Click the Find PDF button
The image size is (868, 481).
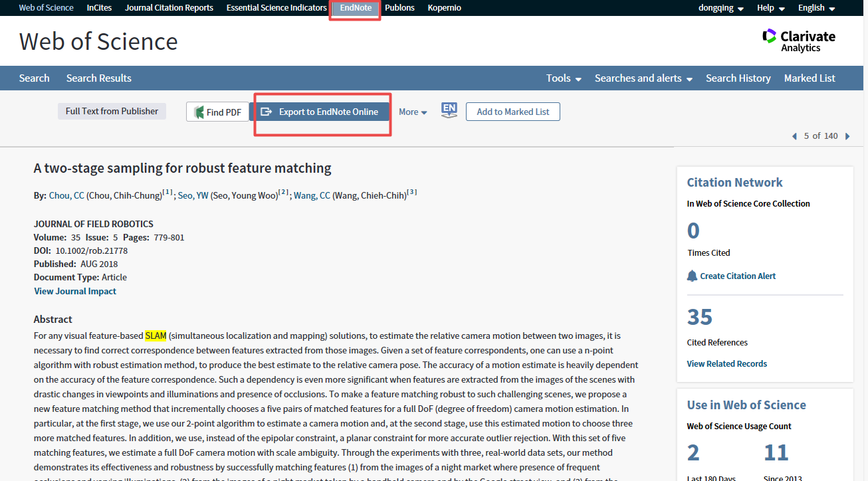[x=218, y=112]
